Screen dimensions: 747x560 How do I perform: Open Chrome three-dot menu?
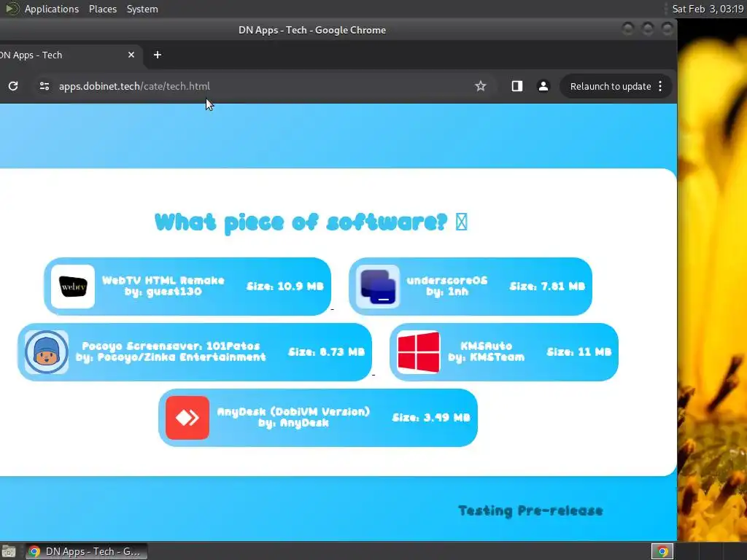pos(660,86)
